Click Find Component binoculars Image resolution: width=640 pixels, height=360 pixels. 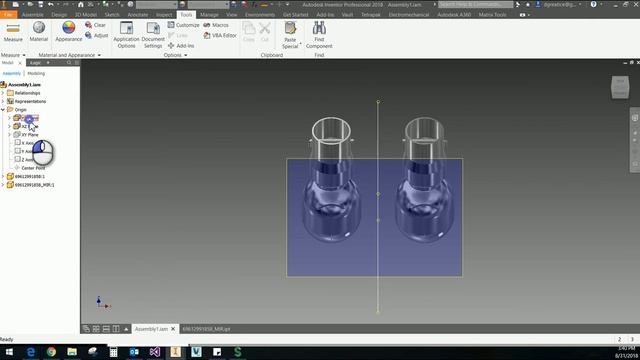319,35
